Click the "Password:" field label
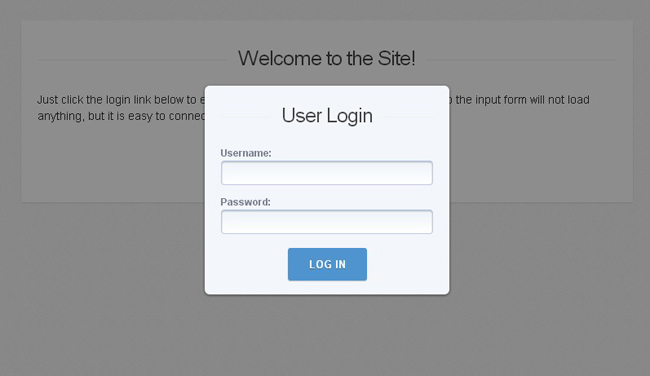Image resolution: width=650 pixels, height=376 pixels. (x=245, y=202)
